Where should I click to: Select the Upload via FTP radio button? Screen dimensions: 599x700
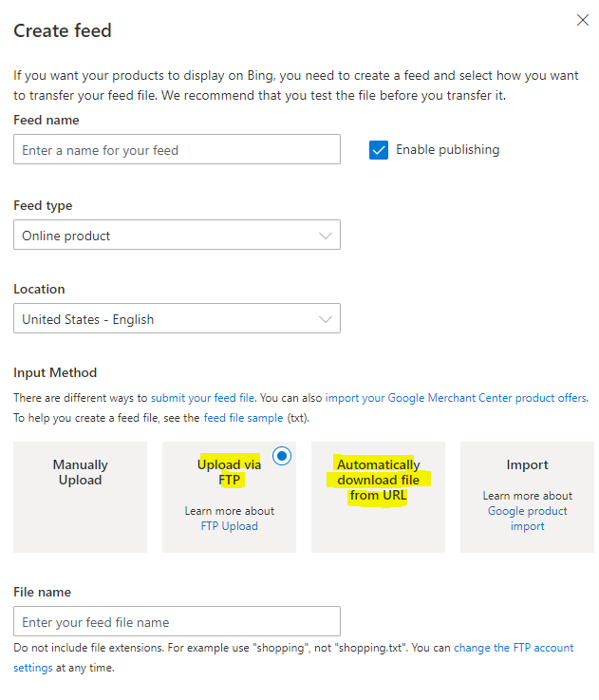tap(282, 456)
